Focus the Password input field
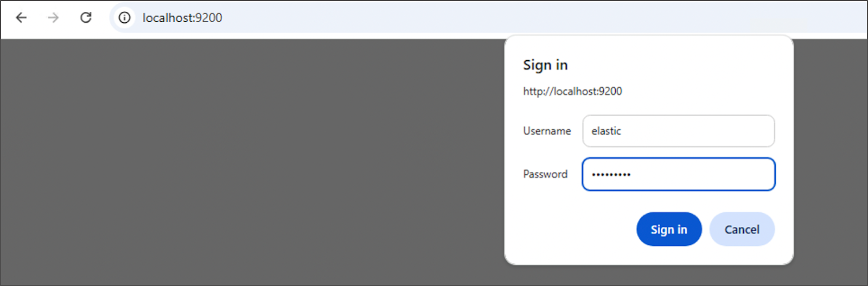The width and height of the screenshot is (868, 286). pos(678,174)
